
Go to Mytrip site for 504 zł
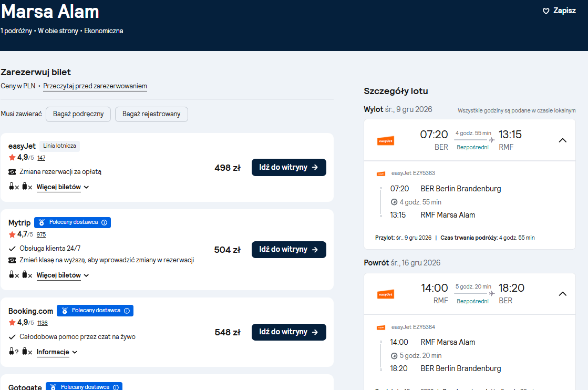click(289, 249)
